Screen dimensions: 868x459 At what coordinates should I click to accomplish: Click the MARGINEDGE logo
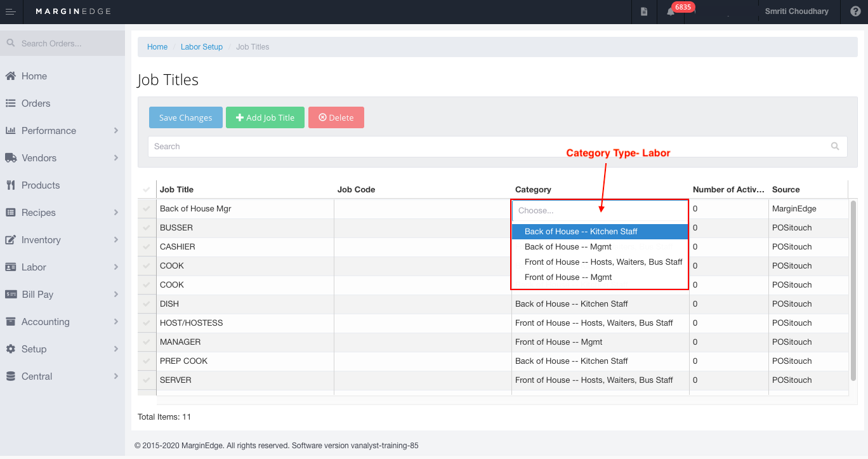74,11
